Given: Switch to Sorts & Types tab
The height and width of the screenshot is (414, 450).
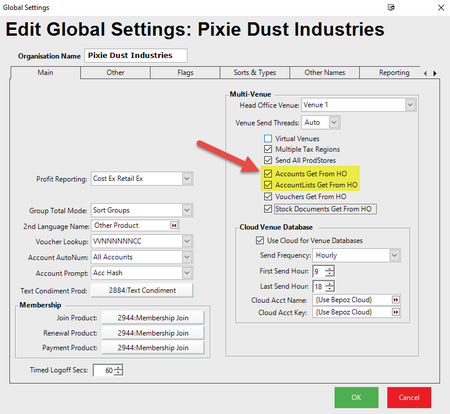Looking at the screenshot, I should point(255,72).
